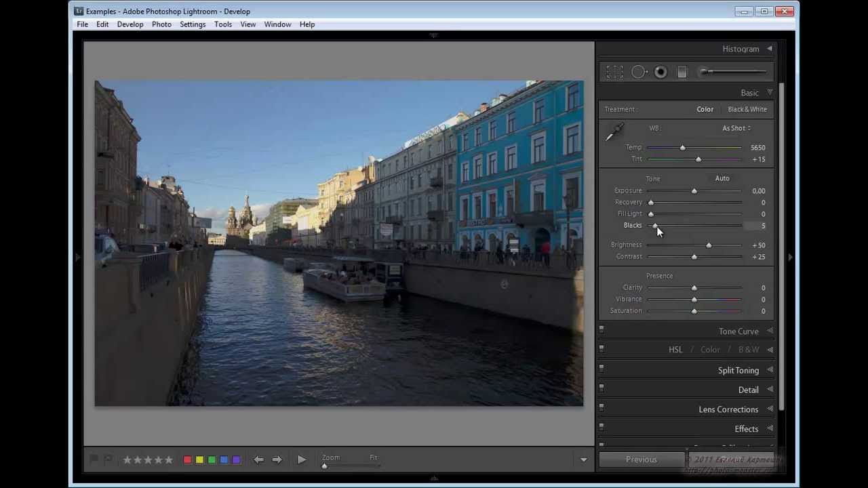Choose Color treatment

click(705, 109)
